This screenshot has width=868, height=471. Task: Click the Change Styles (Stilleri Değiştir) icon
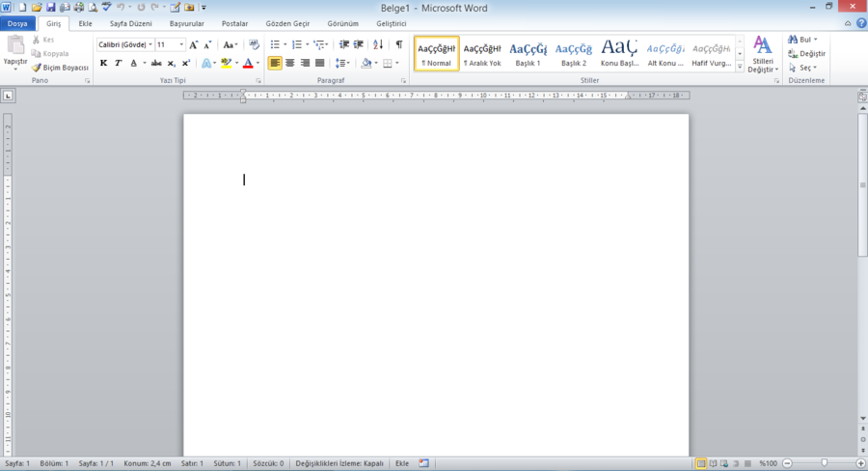click(763, 46)
